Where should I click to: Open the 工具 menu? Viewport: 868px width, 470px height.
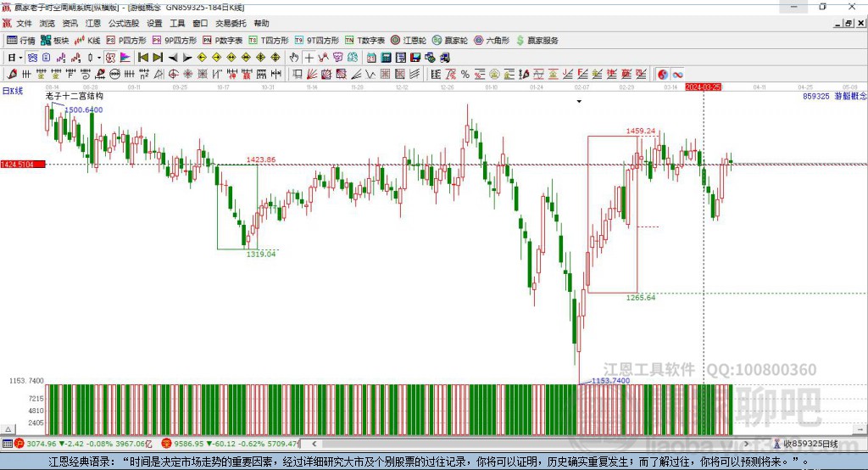pyautogui.click(x=177, y=23)
